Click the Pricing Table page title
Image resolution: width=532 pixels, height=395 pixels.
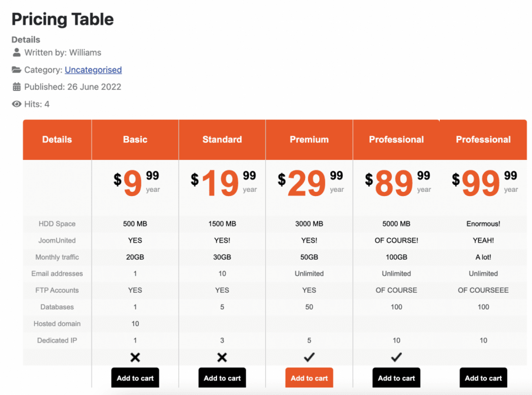pyautogui.click(x=63, y=19)
